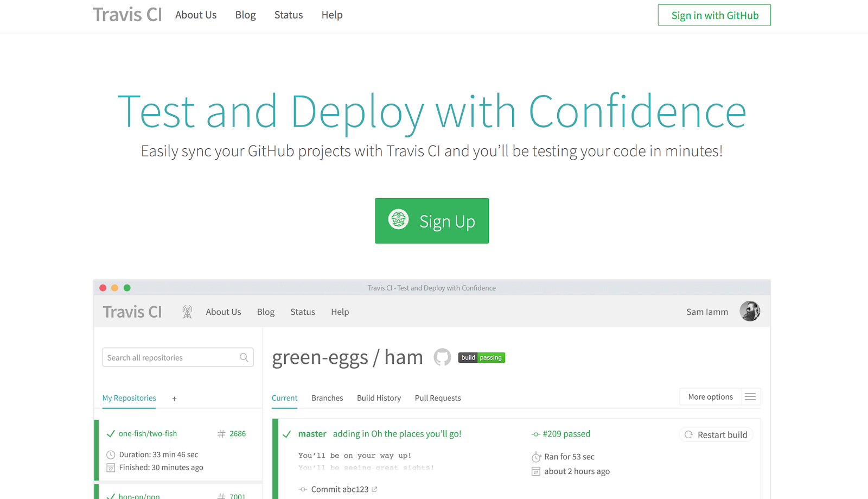Click the green Sign Up button
Viewport: 868px width, 499px height.
click(432, 221)
